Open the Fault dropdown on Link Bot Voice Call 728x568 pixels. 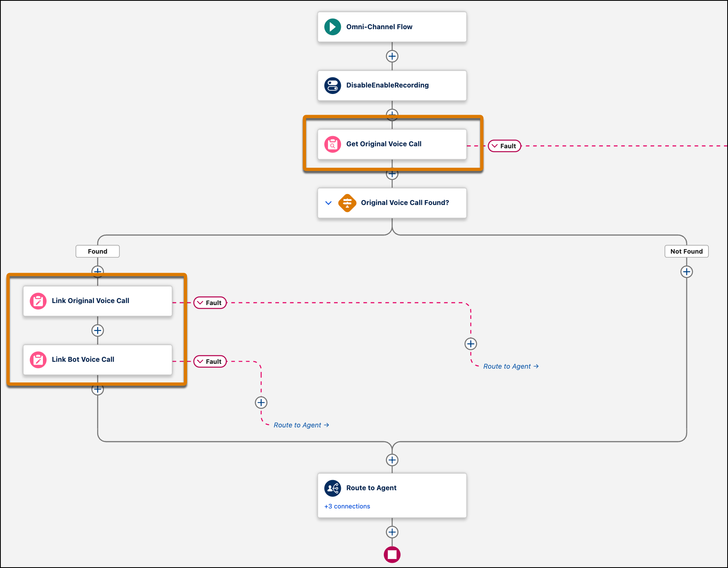pyautogui.click(x=210, y=361)
